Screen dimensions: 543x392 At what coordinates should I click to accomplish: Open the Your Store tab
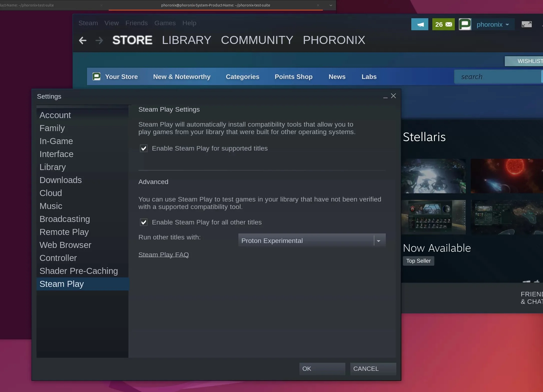coord(121,76)
